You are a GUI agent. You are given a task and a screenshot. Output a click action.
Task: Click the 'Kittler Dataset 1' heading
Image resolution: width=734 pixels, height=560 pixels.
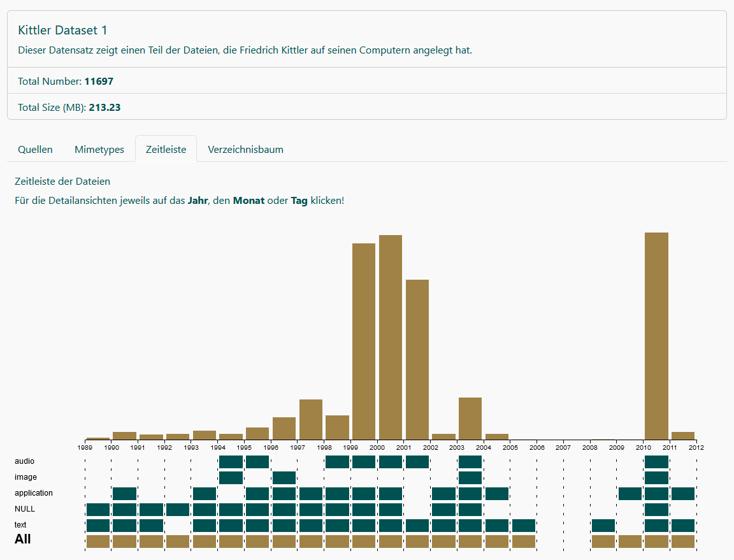point(62,31)
